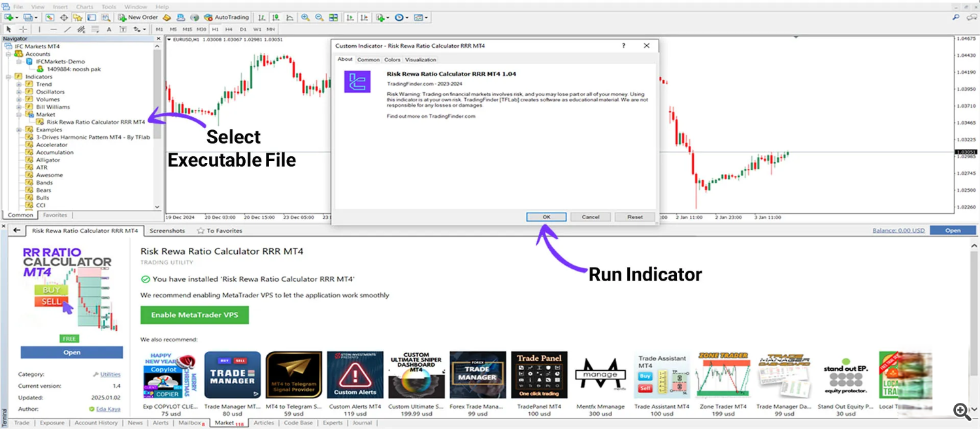Select the M15 timeframe
980x429 pixels.
click(188, 29)
